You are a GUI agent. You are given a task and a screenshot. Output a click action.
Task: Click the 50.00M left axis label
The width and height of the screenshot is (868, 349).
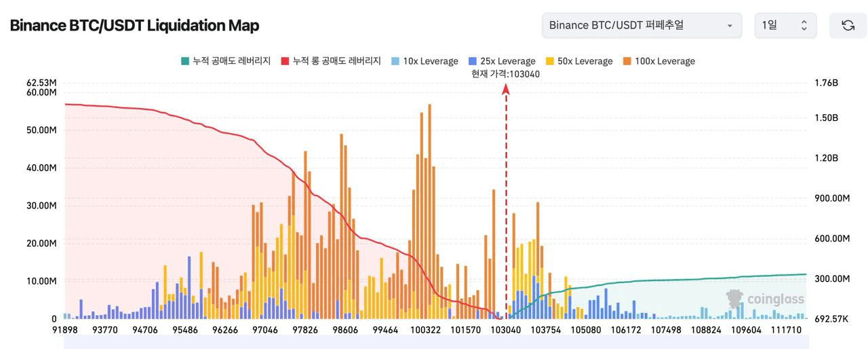tap(41, 130)
